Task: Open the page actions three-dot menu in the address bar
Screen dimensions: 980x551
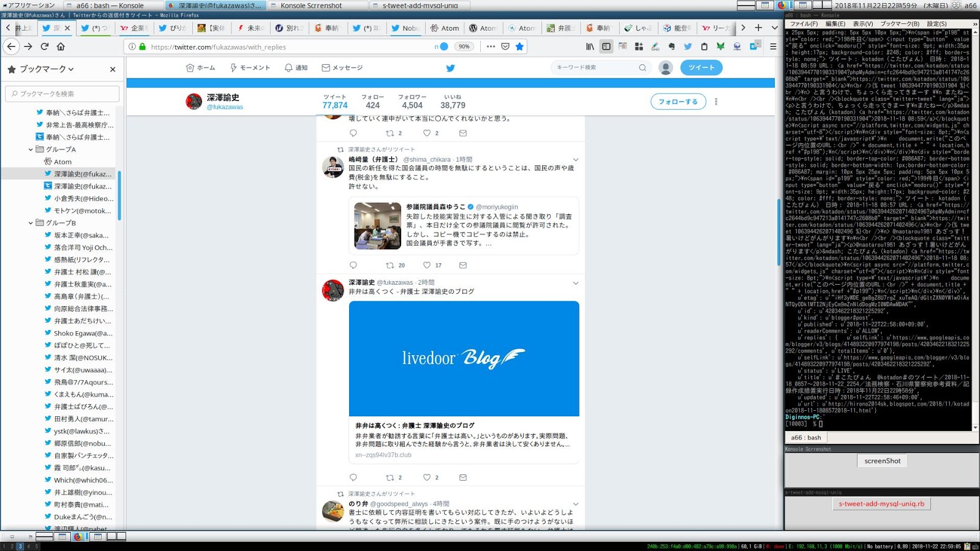Action: click(x=491, y=47)
